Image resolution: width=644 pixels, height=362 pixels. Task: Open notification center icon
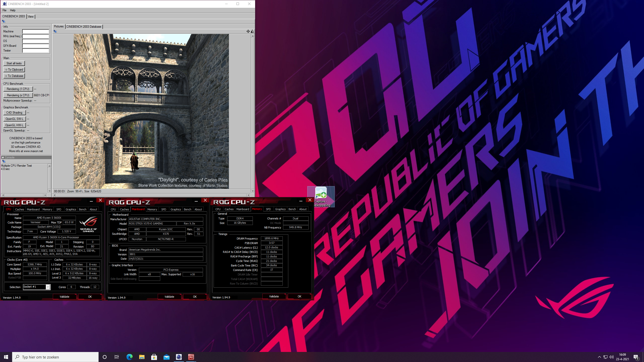(636, 357)
